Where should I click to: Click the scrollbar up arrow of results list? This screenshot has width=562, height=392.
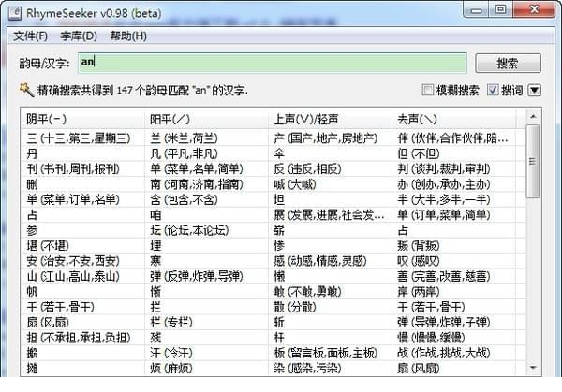click(533, 116)
